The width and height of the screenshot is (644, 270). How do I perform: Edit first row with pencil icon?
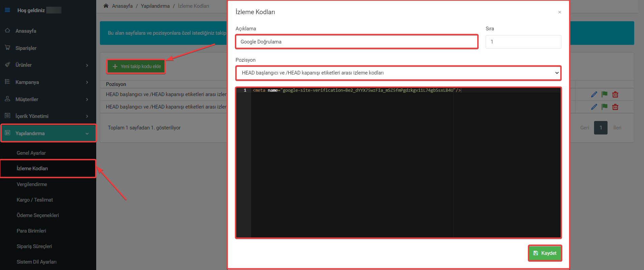(594, 94)
